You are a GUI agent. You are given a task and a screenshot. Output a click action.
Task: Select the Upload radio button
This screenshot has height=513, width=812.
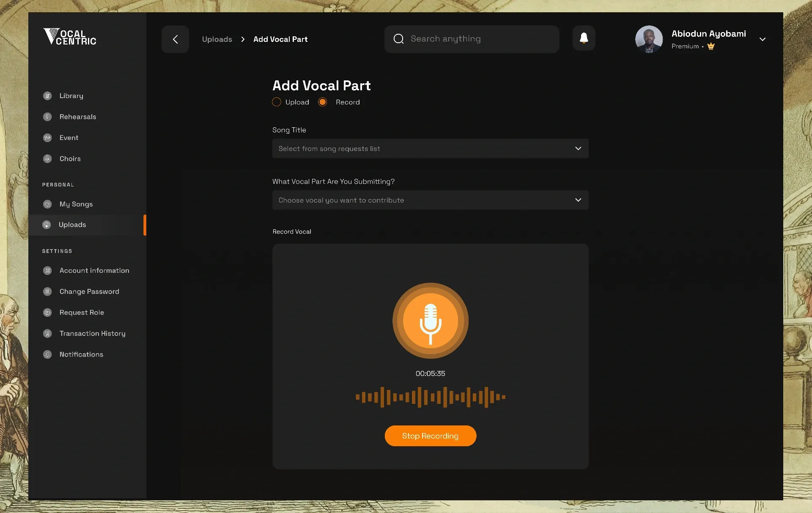click(277, 102)
